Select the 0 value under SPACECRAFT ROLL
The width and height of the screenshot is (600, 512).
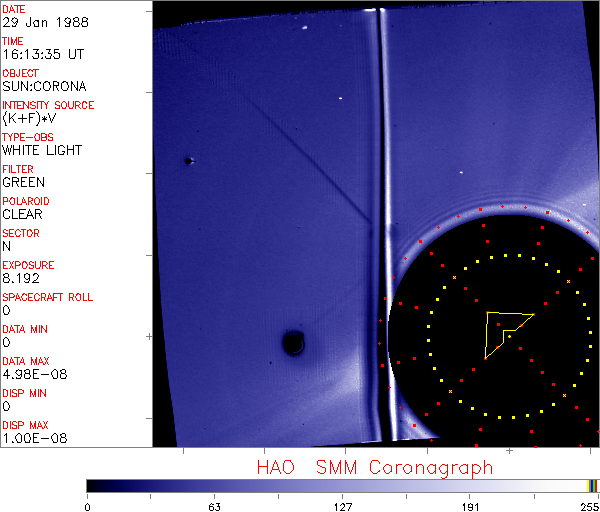(x=7, y=310)
